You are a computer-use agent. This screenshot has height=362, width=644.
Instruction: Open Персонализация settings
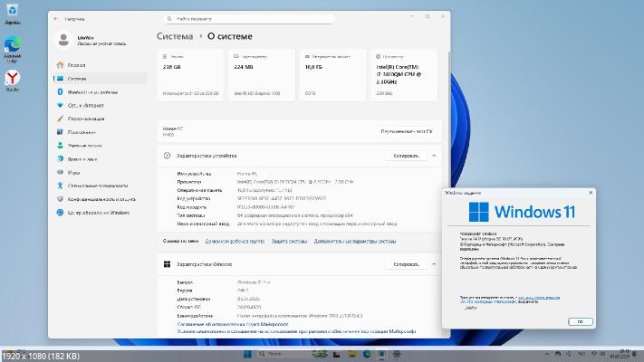[101, 119]
